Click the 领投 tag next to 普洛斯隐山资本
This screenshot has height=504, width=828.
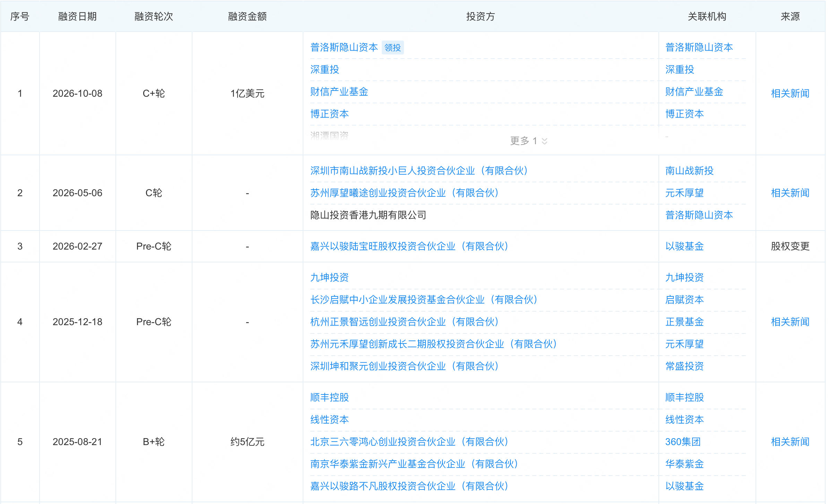(x=393, y=47)
